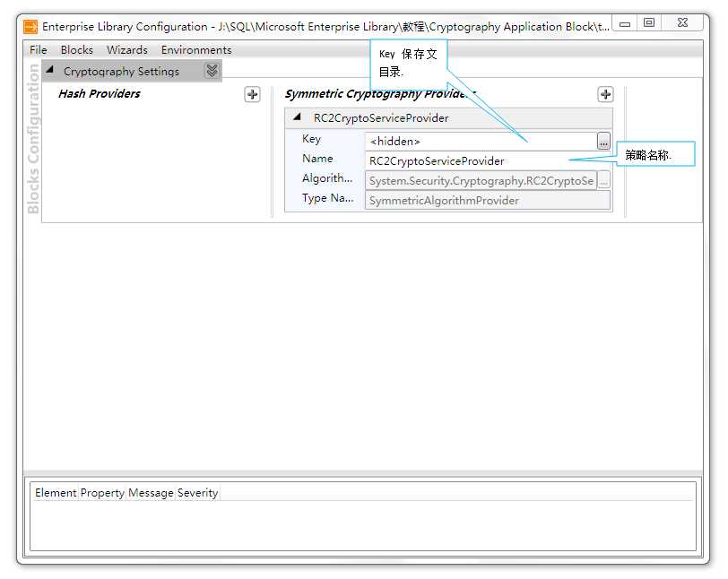
Task: Open the Environments menu
Action: [196, 49]
